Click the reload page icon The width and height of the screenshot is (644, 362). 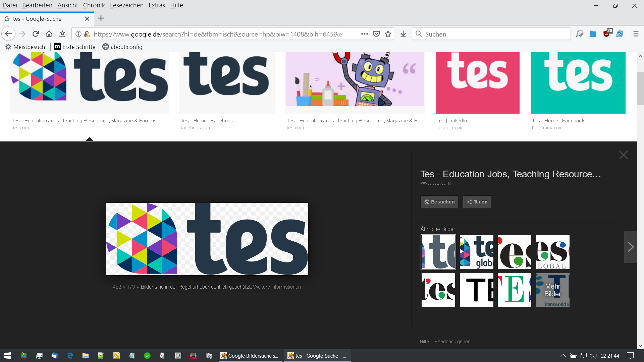(36, 34)
